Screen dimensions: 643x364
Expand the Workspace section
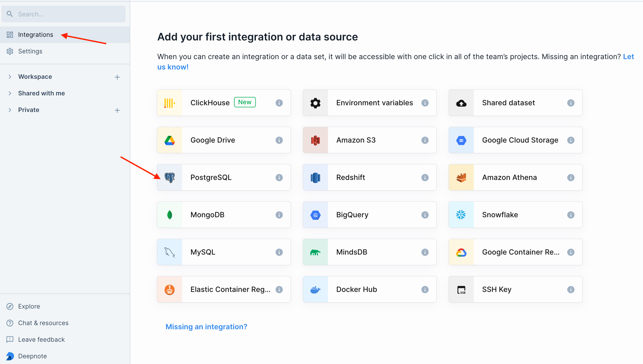click(x=10, y=77)
